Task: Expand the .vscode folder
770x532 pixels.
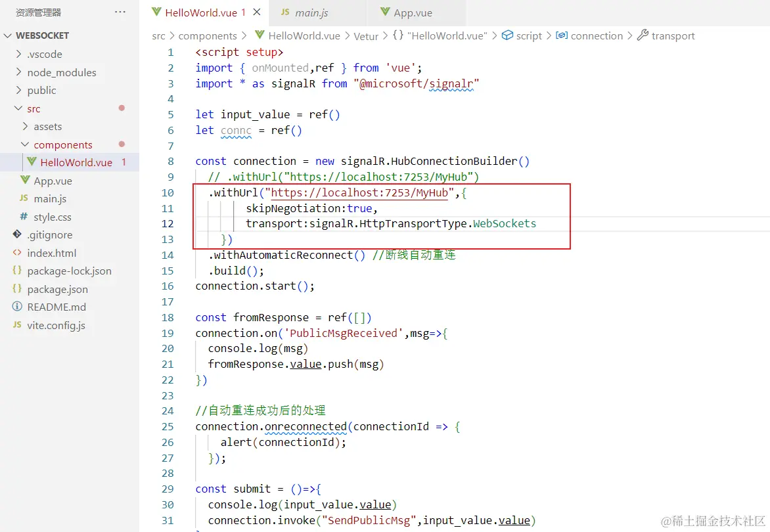Action: pyautogui.click(x=18, y=54)
